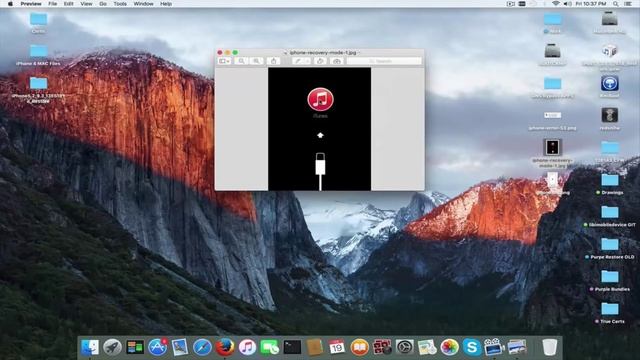Open iTunes from the Dock

[x=247, y=347]
